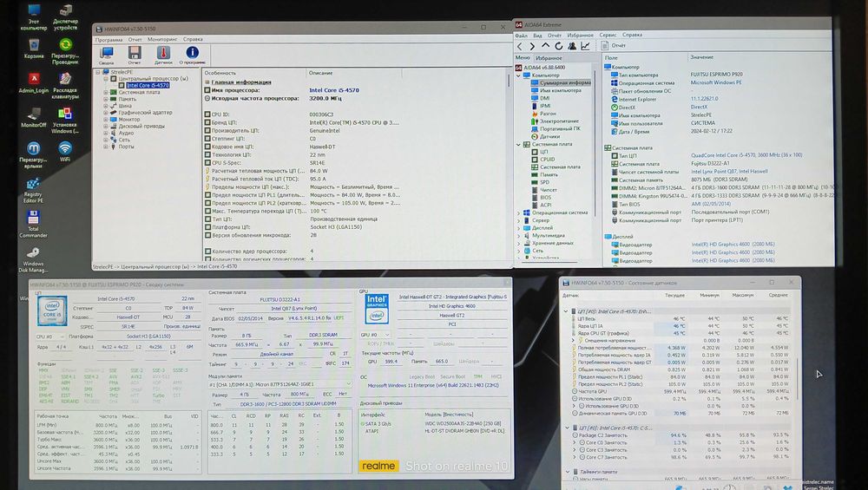Select Intel Core i5-4570 in HWiNFO tree
Viewport: 868px width, 490px height.
coord(147,85)
